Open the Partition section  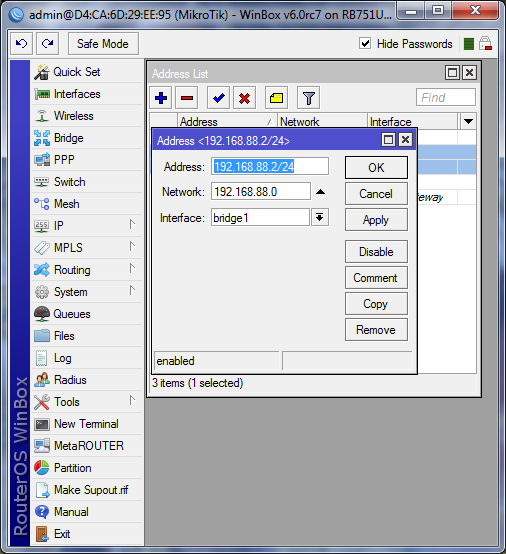[x=87, y=468]
